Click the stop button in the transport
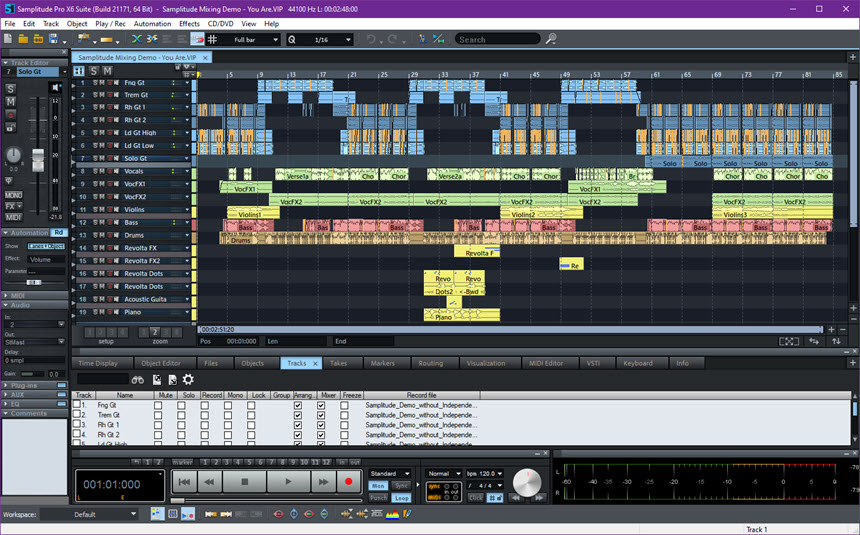The width and height of the screenshot is (860, 535). [245, 482]
